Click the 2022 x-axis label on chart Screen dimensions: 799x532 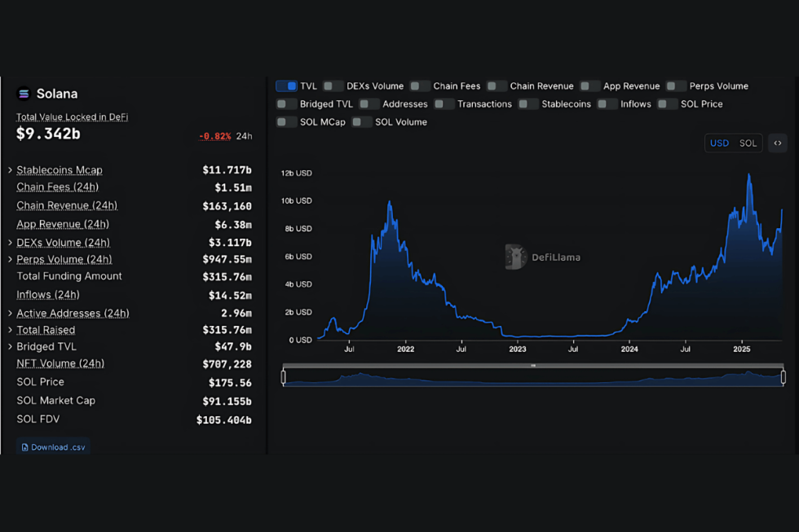click(406, 350)
